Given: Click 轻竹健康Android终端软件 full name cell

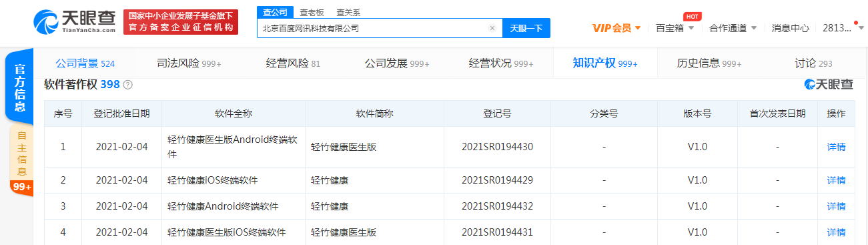Looking at the screenshot, I should (x=234, y=206).
